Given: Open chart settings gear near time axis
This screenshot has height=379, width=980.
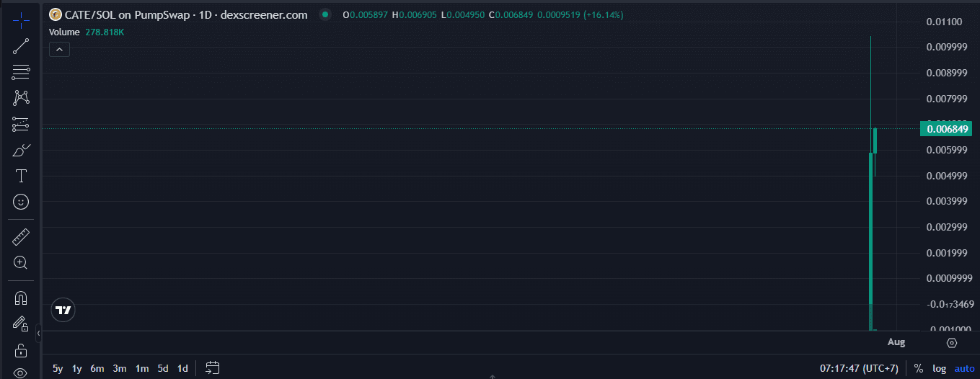Looking at the screenshot, I should point(952,343).
